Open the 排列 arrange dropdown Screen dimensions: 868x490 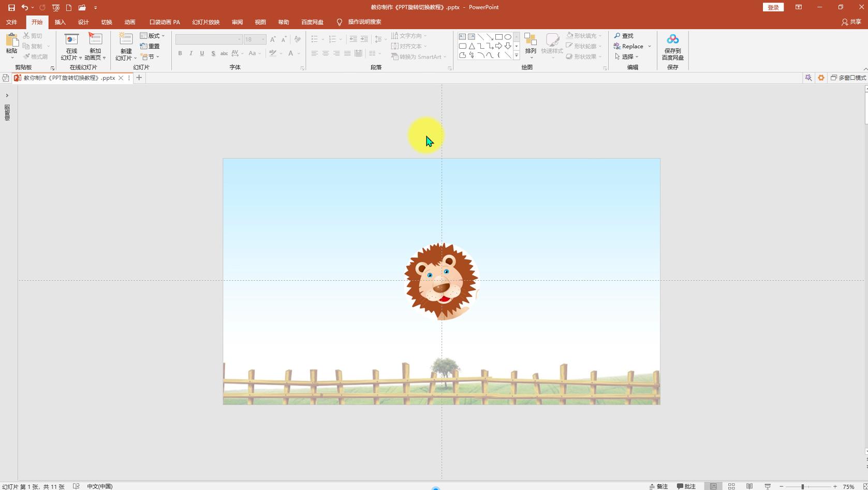531,45
